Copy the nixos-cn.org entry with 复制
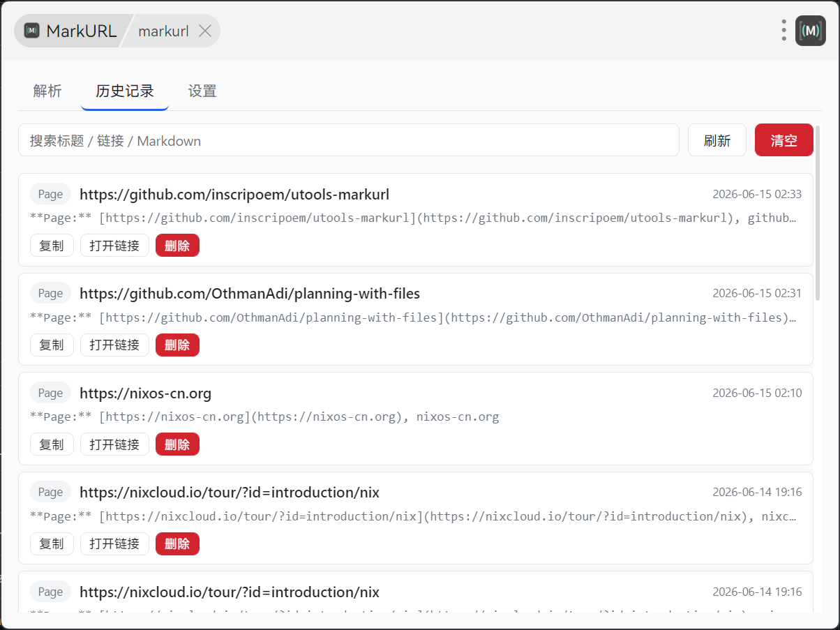Viewport: 840px width, 630px height. [52, 444]
